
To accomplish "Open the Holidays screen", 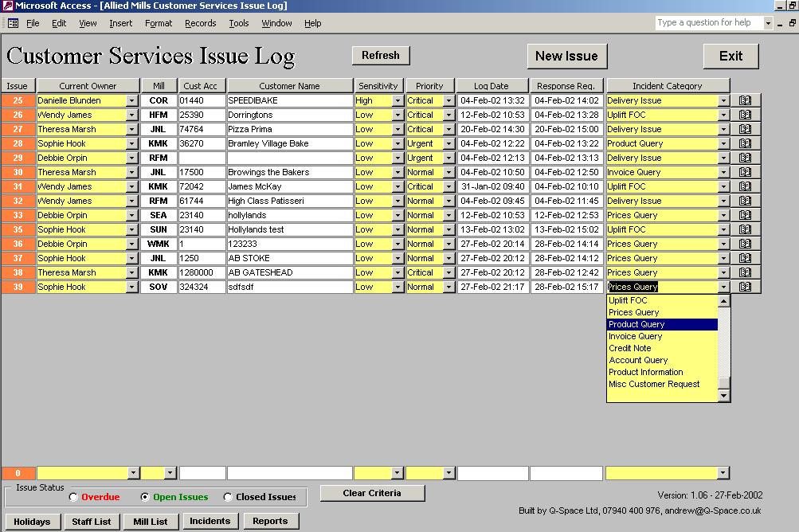I will [x=32, y=522].
